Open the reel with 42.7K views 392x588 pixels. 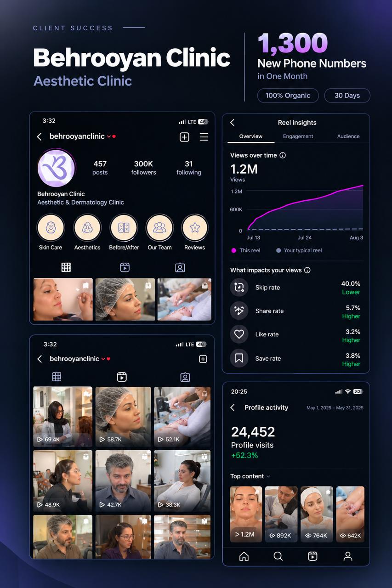tap(123, 481)
